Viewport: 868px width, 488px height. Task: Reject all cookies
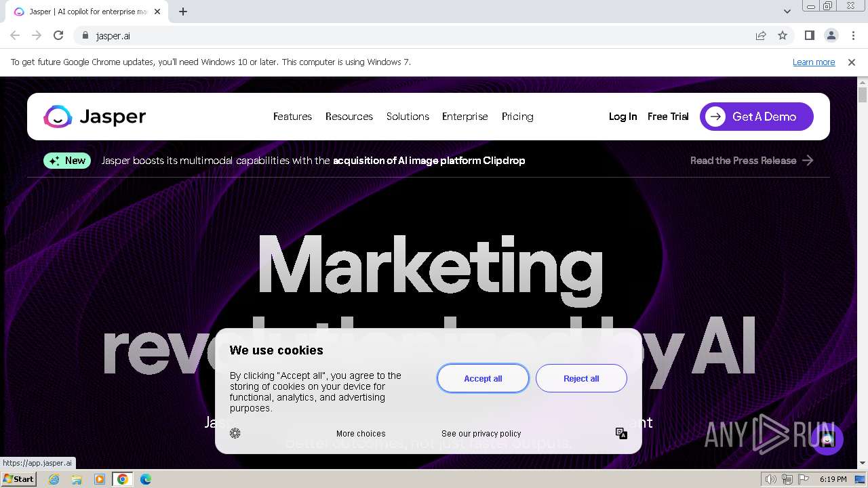[581, 378]
